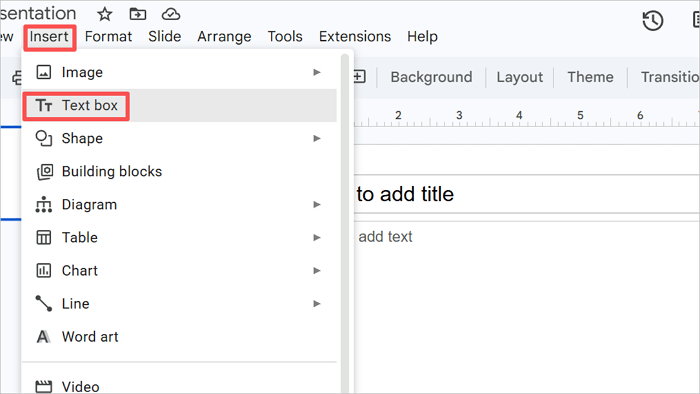Expand the Line submenu arrow
The height and width of the screenshot is (394, 700).
(x=317, y=303)
